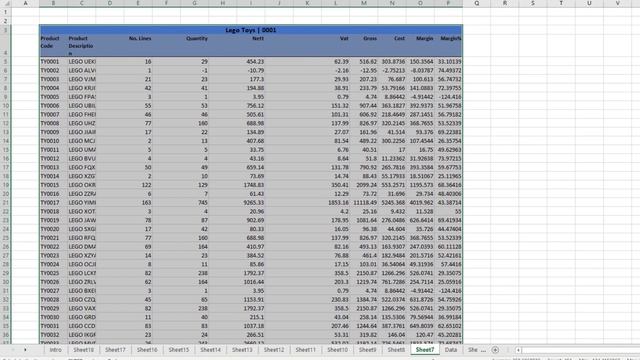
Task: Switch to Sheet12 tab
Action: pyautogui.click(x=274, y=350)
